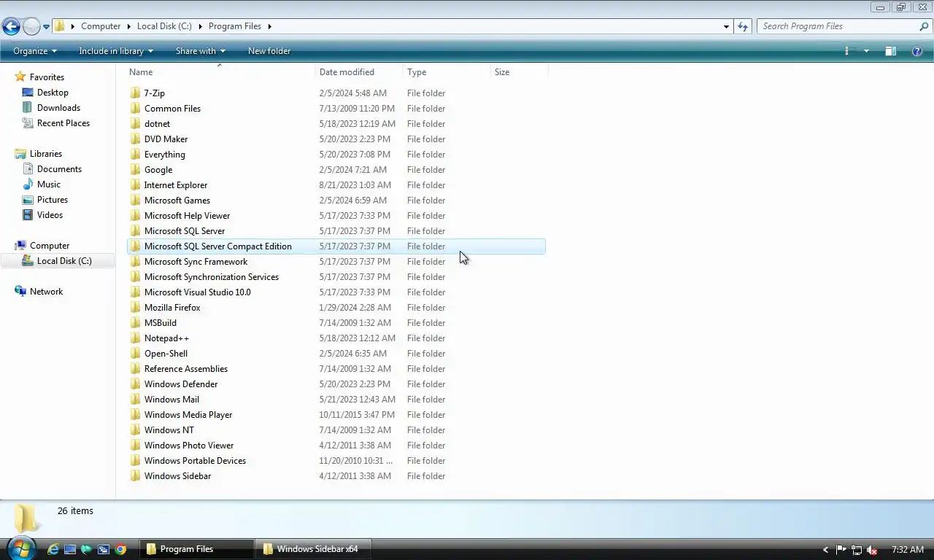Select the Open-Shell folder icon
Screen dimensions: 934x560
pos(135,354)
